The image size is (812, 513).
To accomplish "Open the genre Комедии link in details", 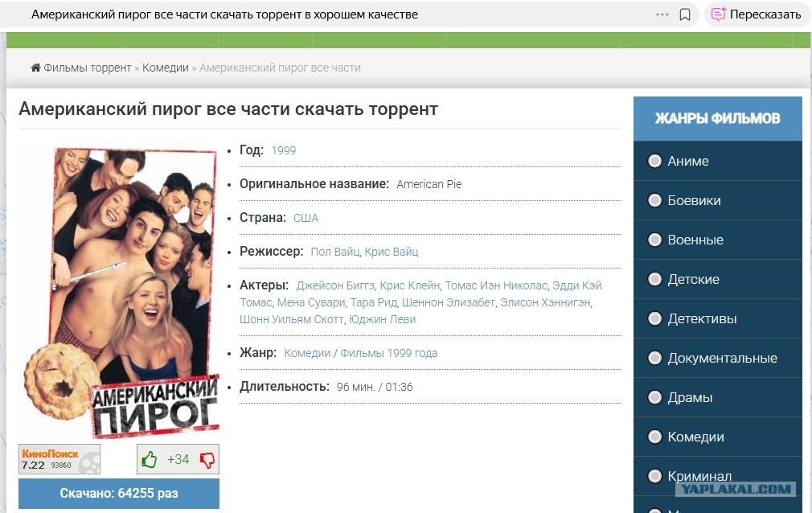I will pos(307,353).
